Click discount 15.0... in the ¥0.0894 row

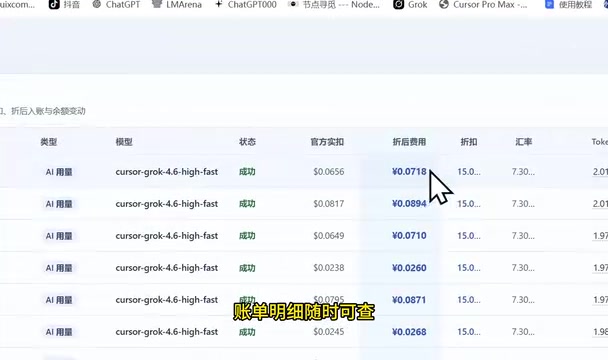(469, 204)
